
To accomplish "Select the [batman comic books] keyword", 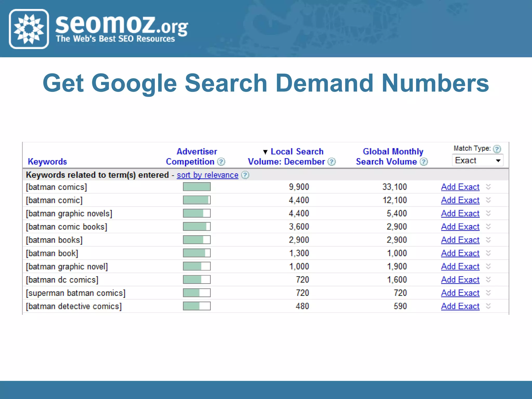I will (66, 227).
